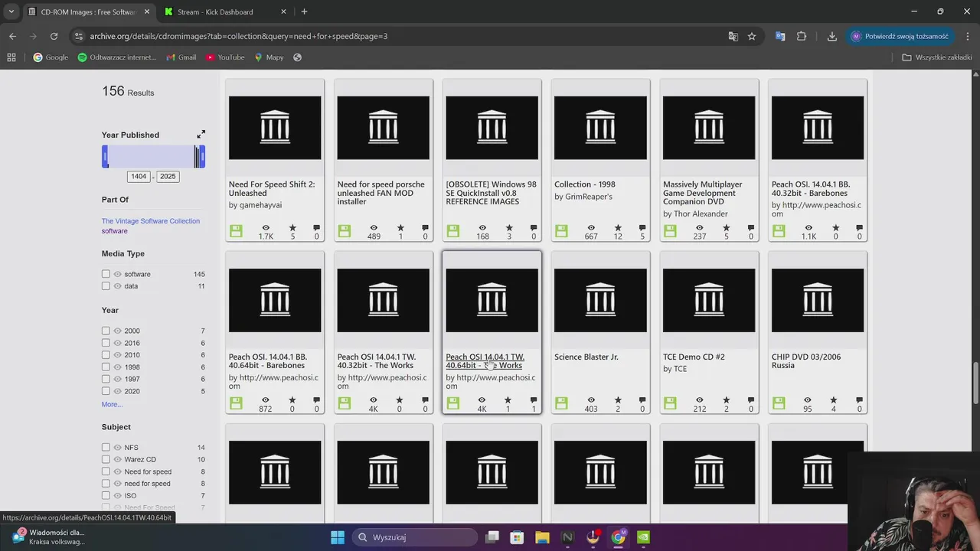
Task: Check the year 2016 checkbox
Action: (106, 343)
